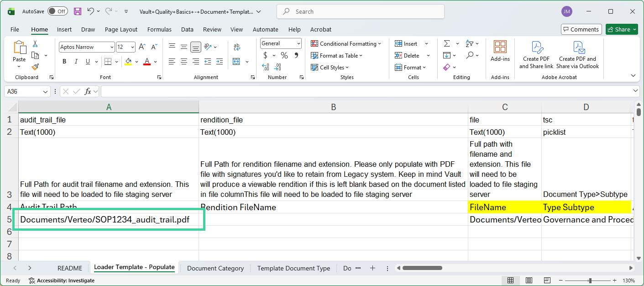Apply Underline to selected cell
Viewport: 644px width, 286px height.
pos(87,61)
